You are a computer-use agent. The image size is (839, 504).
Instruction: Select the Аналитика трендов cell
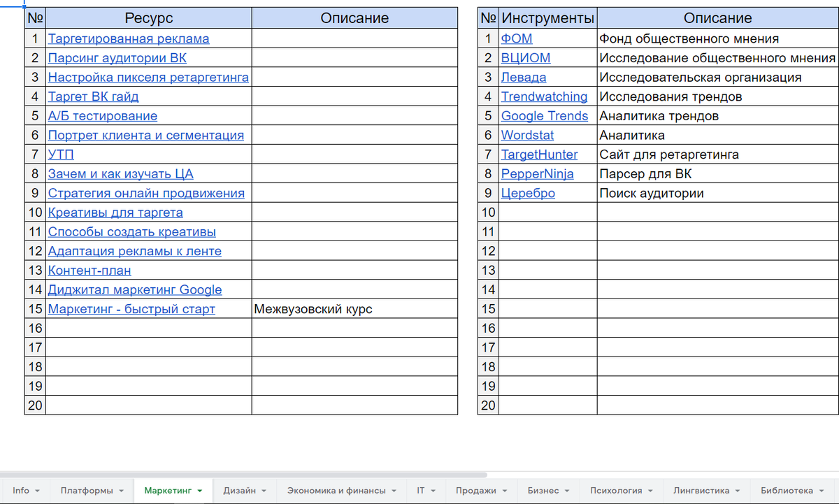[x=718, y=116]
